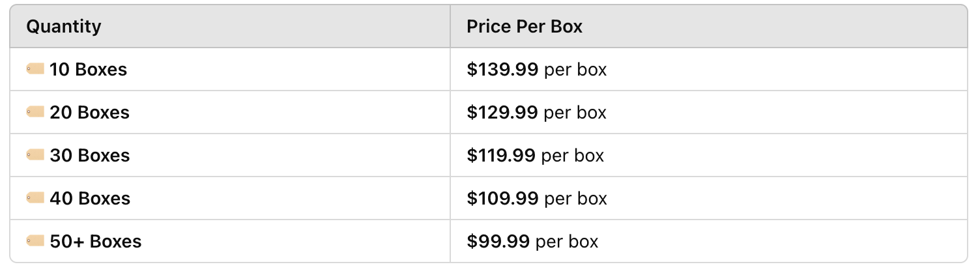This screenshot has height=271, width=980.
Task: Select the 20 Boxes quantity label
Action: click(89, 113)
